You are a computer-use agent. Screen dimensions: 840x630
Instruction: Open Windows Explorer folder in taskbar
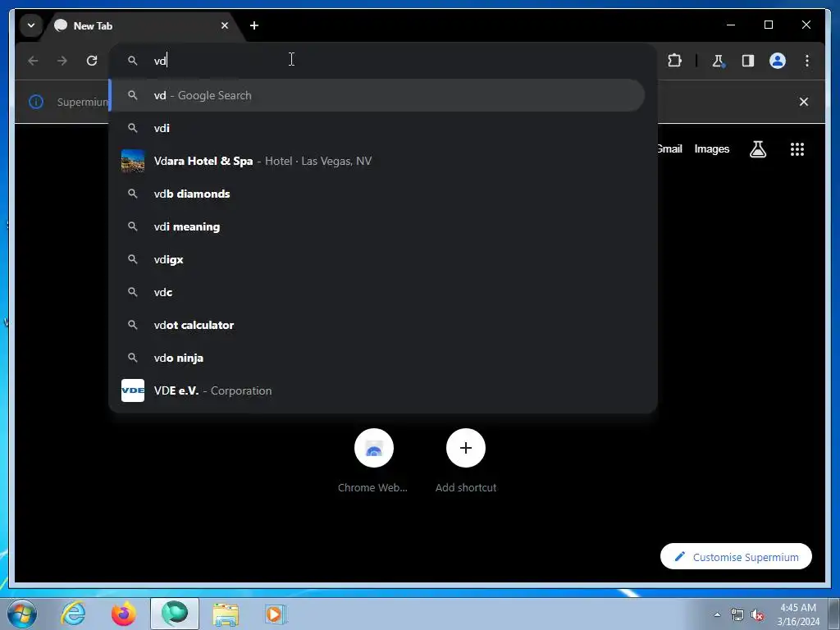[x=226, y=614]
